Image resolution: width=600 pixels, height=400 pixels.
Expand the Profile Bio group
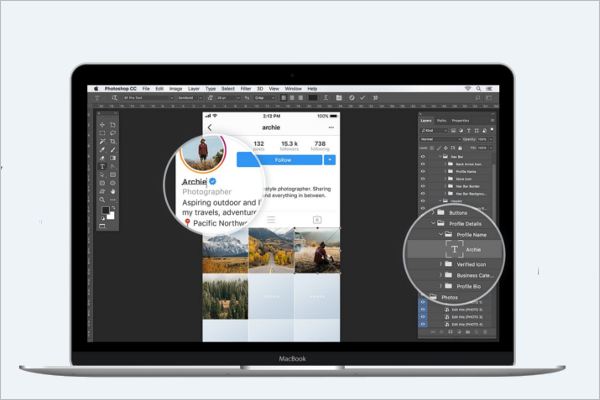pos(440,286)
